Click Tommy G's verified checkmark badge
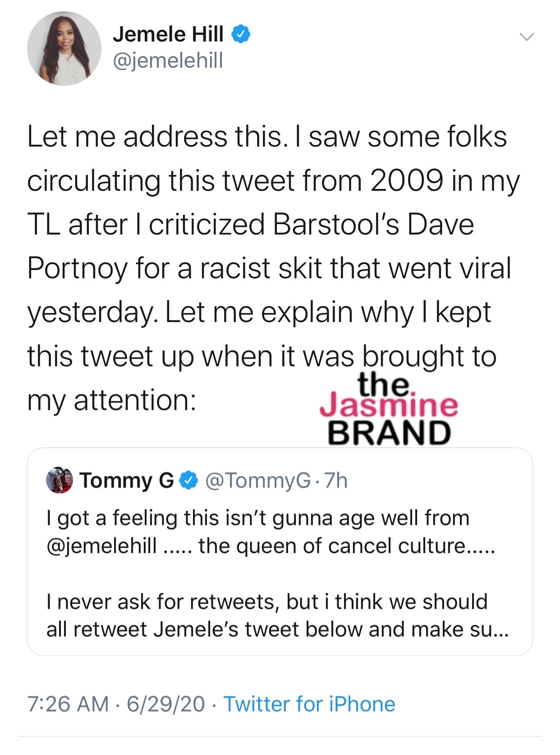 click(x=189, y=480)
